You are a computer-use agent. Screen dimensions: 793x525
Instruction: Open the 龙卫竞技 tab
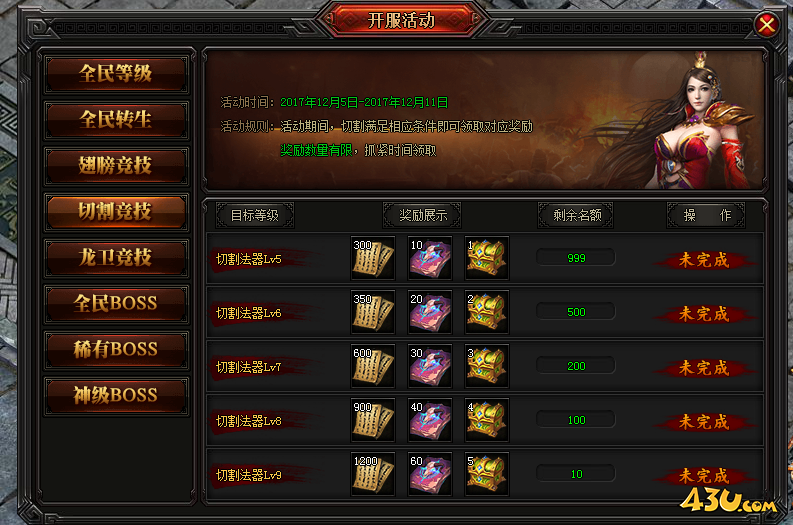point(116,258)
